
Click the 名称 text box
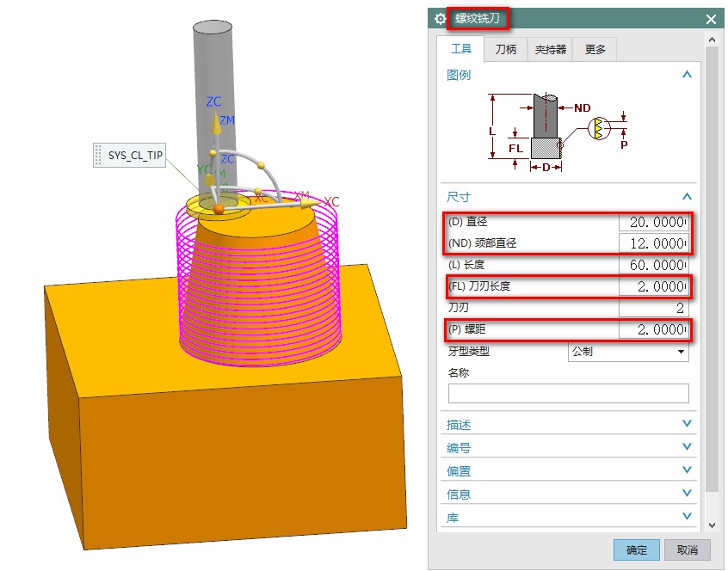click(568, 394)
